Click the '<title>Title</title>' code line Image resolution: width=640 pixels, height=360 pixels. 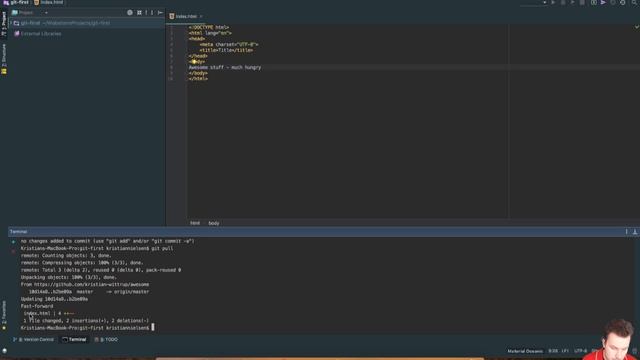click(227, 50)
